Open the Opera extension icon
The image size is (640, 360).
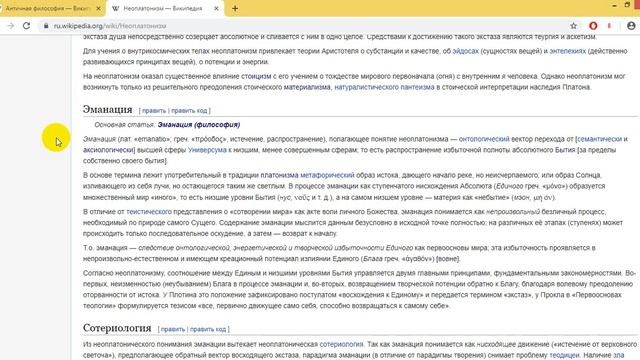point(593,26)
